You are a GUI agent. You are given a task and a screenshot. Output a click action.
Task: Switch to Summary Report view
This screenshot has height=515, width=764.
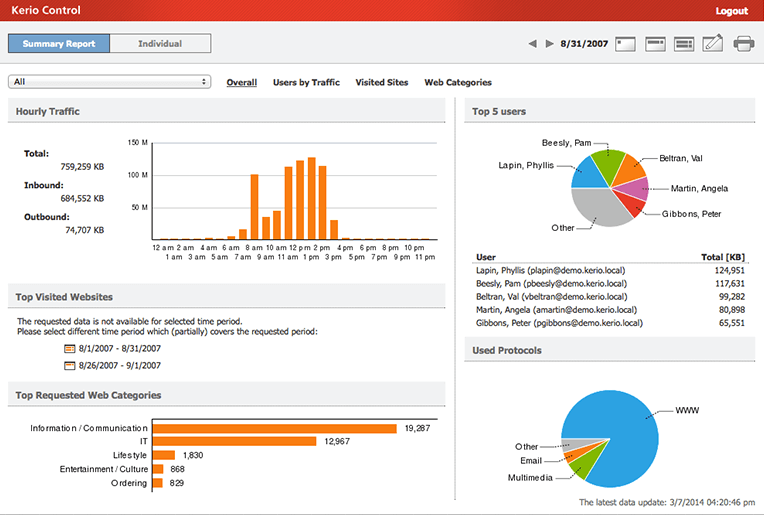59,43
